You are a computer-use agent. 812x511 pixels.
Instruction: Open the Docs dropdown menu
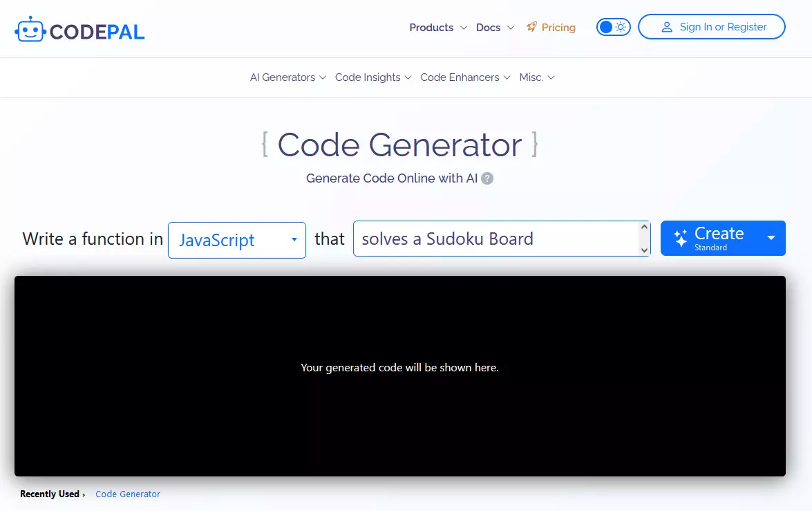tap(495, 28)
